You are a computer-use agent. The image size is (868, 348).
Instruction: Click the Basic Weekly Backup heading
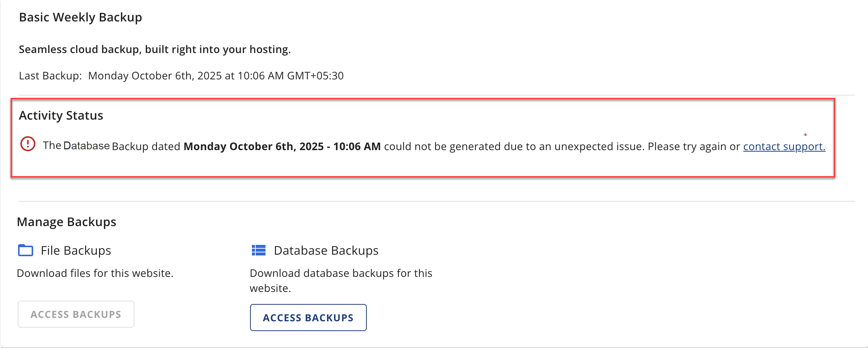[x=81, y=17]
